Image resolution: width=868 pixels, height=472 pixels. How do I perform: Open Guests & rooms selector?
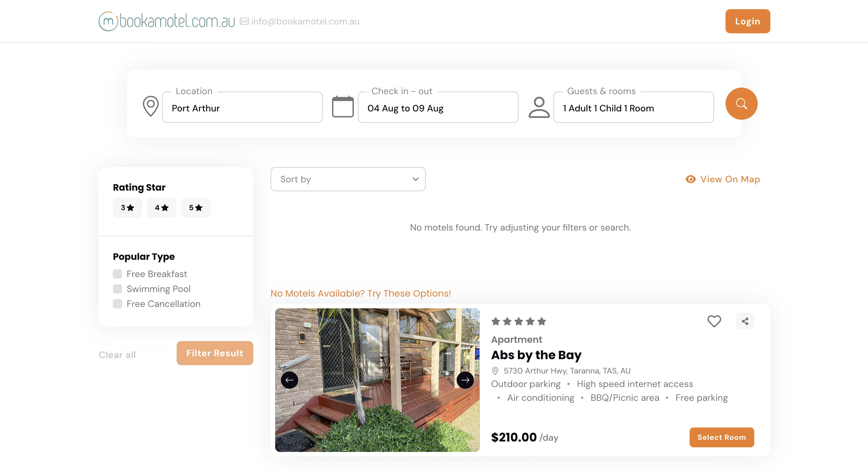[633, 108]
